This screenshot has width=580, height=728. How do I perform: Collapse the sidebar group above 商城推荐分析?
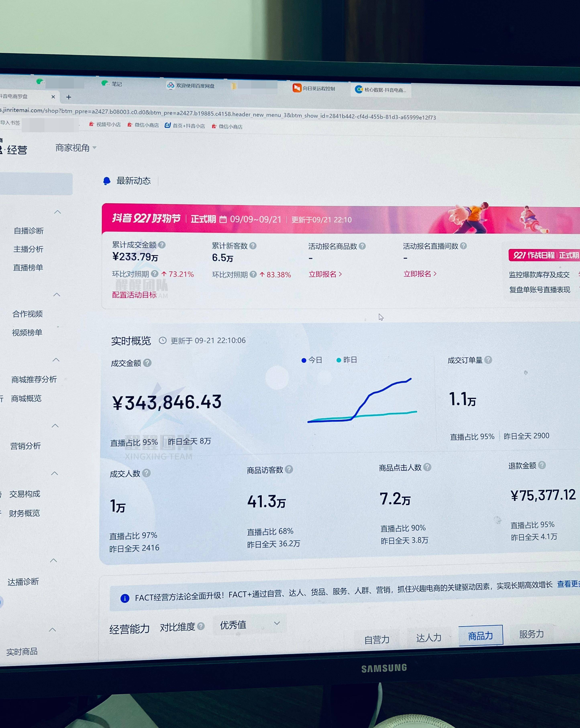click(x=56, y=360)
